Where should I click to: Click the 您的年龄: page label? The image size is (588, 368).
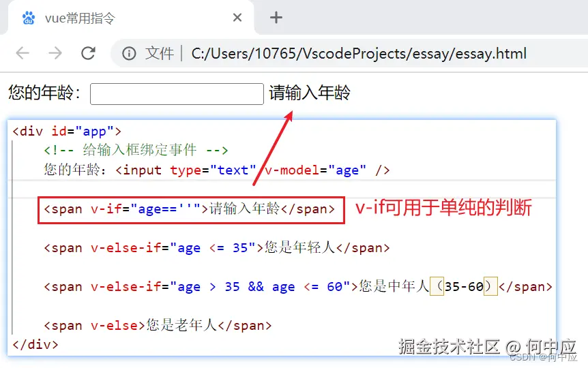click(x=44, y=93)
